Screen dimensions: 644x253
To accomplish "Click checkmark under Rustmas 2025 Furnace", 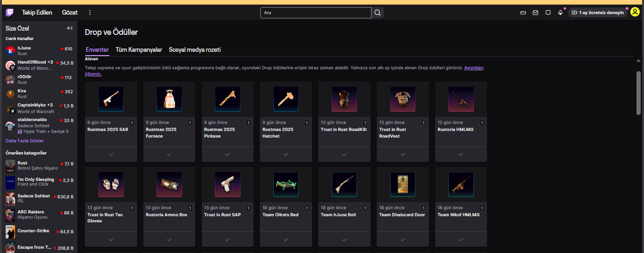I will click(169, 154).
